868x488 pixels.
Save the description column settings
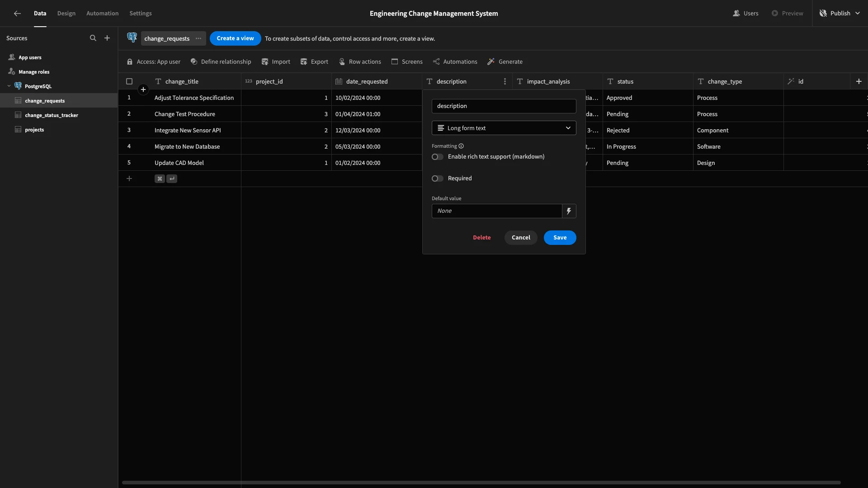point(560,238)
